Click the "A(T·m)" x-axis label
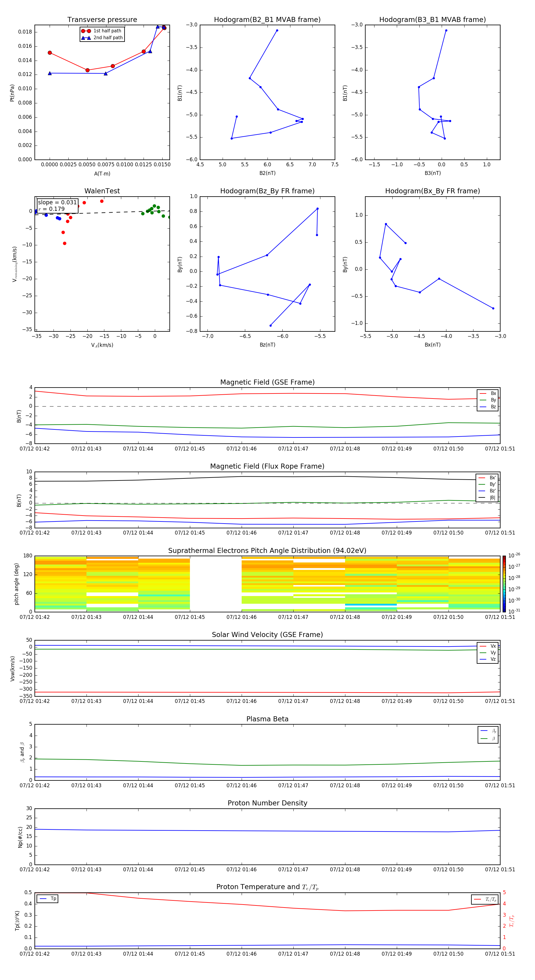 (102, 174)
